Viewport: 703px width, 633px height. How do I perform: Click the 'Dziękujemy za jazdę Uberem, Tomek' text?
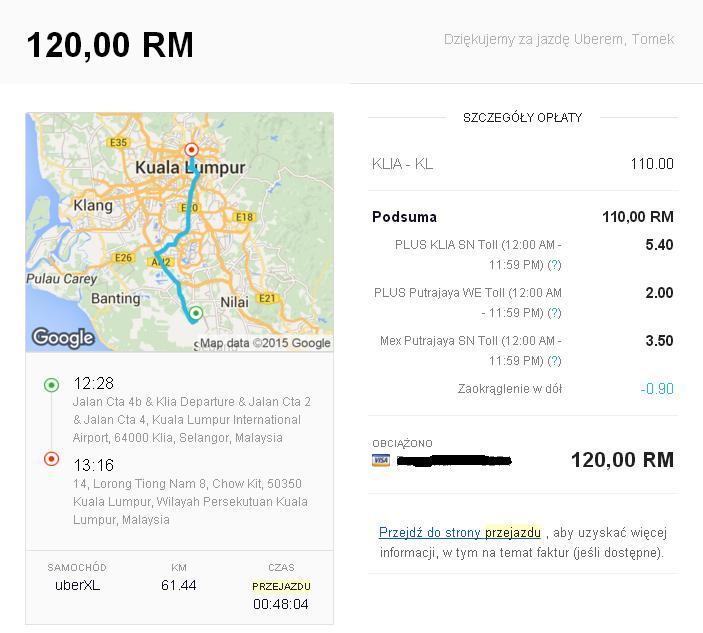coord(559,39)
